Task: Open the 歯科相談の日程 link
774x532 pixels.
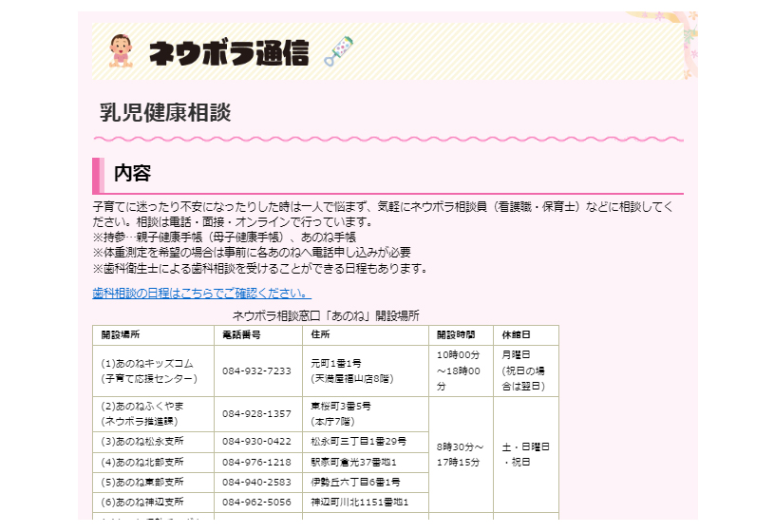Action: pyautogui.click(x=202, y=293)
